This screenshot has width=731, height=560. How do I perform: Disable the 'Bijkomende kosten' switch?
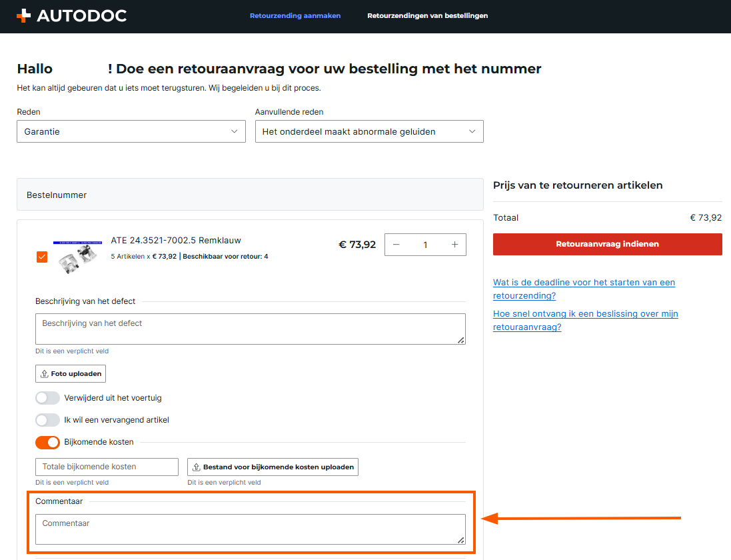47,442
